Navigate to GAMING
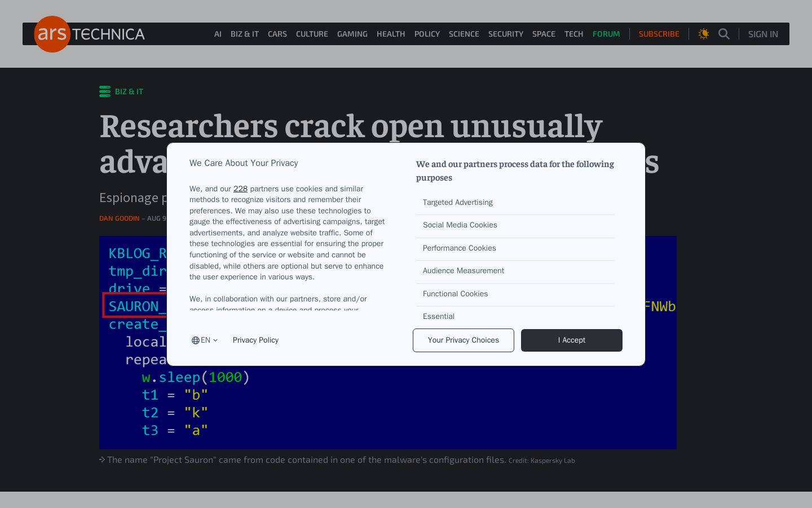Screen dimensions: 812x508 tap(352, 34)
